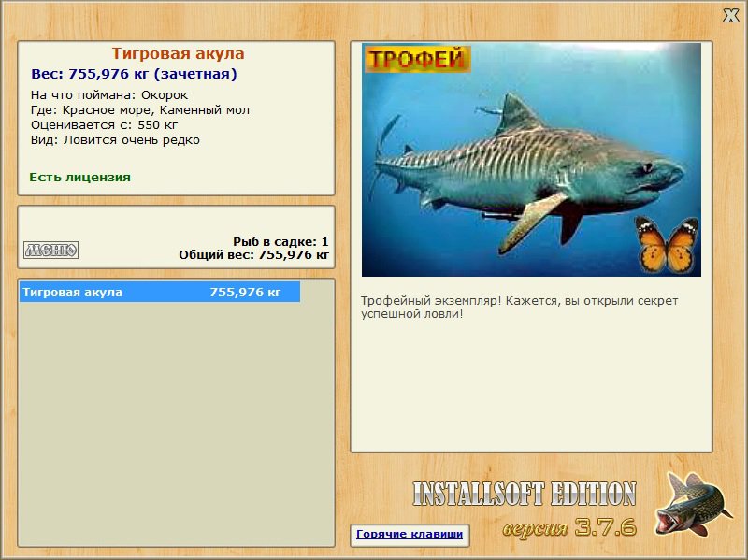This screenshot has height=560, width=748.
Task: Select the Тигровая акула row in the list
Action: [x=160, y=292]
